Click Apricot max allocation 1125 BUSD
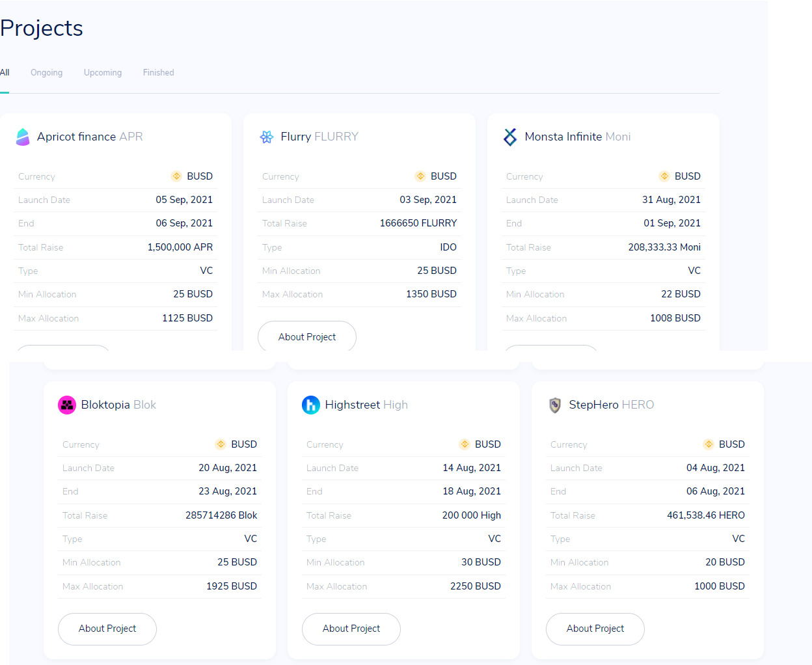The image size is (812, 665). click(187, 318)
